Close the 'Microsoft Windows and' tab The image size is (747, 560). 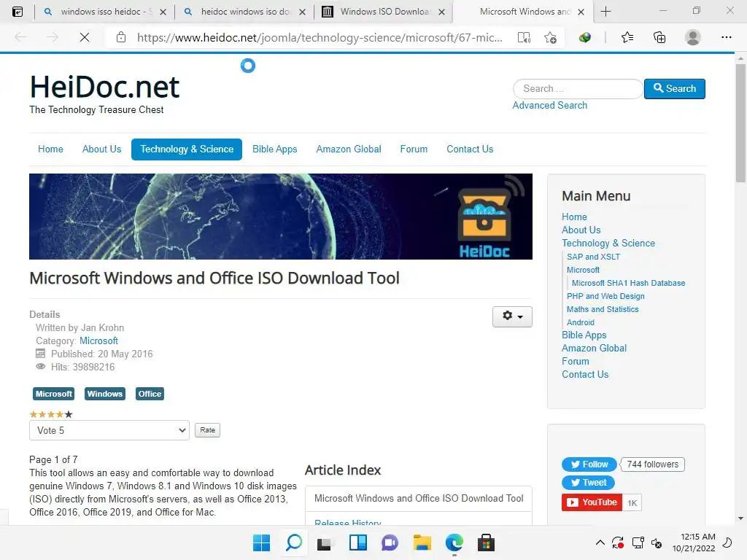581,12
